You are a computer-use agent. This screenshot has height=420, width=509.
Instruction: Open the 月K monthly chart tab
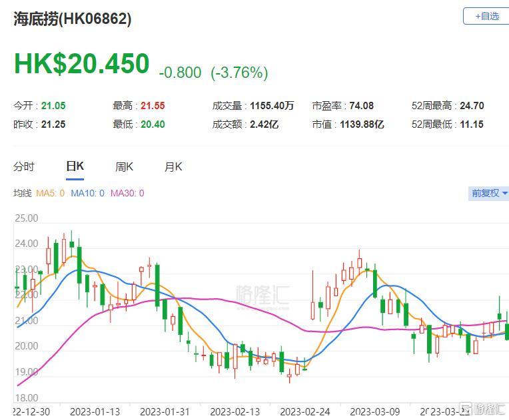(173, 167)
